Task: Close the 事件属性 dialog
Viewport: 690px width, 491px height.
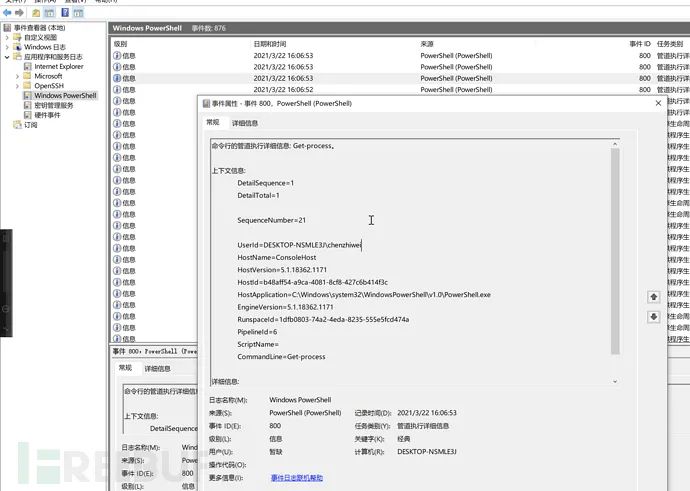Action: (658, 103)
